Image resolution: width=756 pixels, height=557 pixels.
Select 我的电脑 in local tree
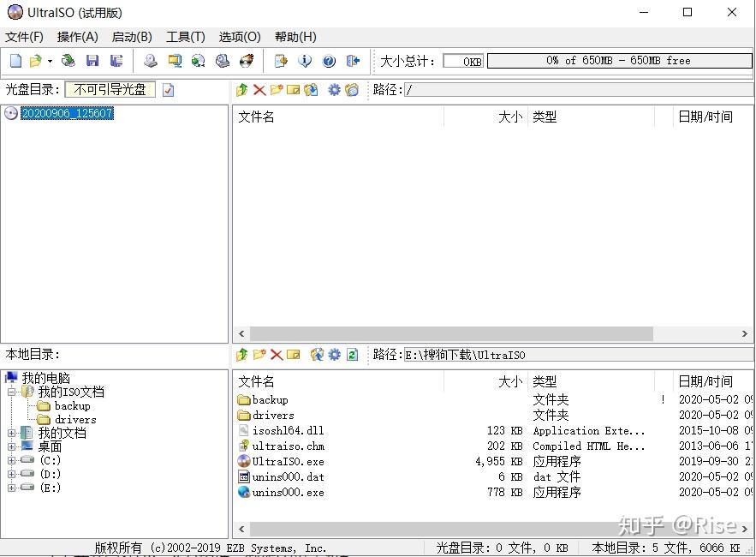pyautogui.click(x=45, y=378)
